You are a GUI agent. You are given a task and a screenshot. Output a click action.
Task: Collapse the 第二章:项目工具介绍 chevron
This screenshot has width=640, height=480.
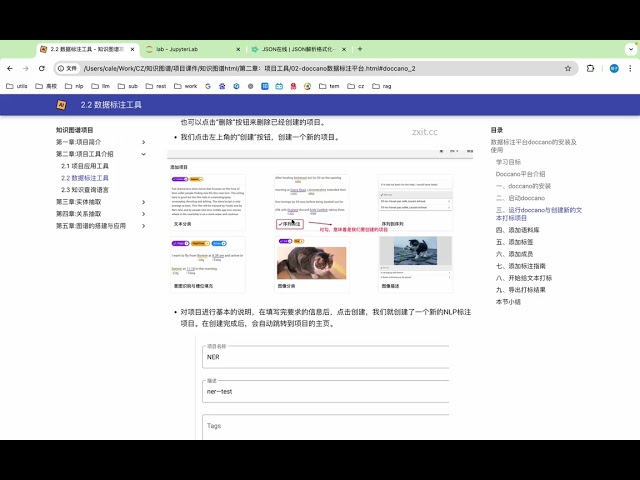coord(144,154)
